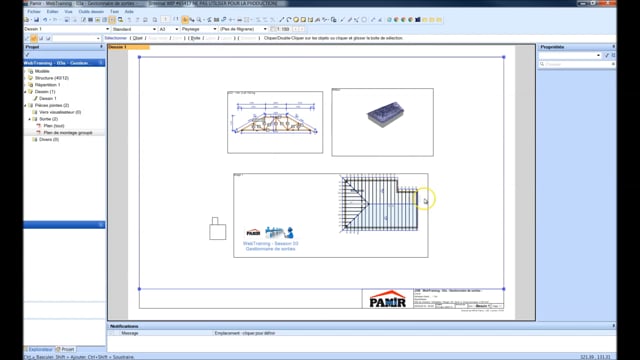Screen dimensions: 640x360
Task: Click the PAMIR logo in the title block
Action: (387, 299)
